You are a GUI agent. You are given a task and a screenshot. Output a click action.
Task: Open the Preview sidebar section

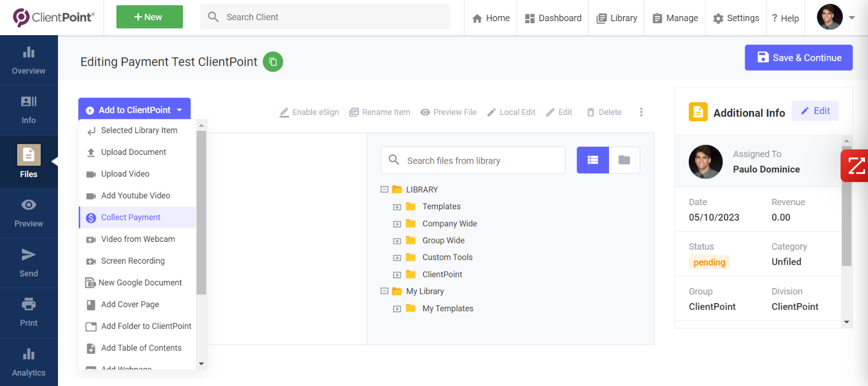(28, 213)
